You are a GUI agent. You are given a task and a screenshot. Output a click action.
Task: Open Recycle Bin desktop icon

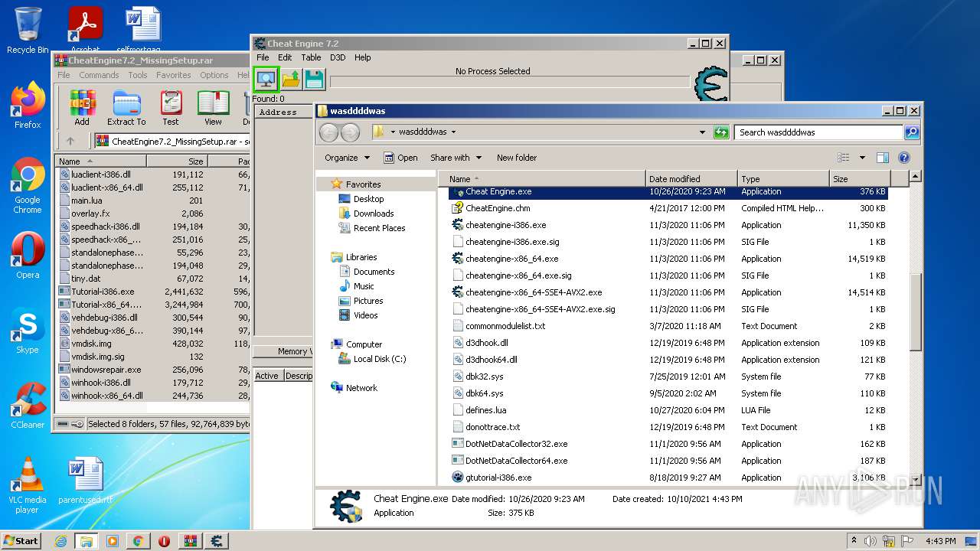[28, 31]
